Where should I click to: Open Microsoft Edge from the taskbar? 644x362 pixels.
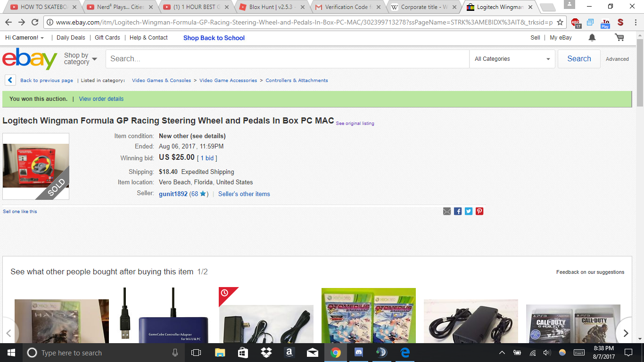[405, 353]
